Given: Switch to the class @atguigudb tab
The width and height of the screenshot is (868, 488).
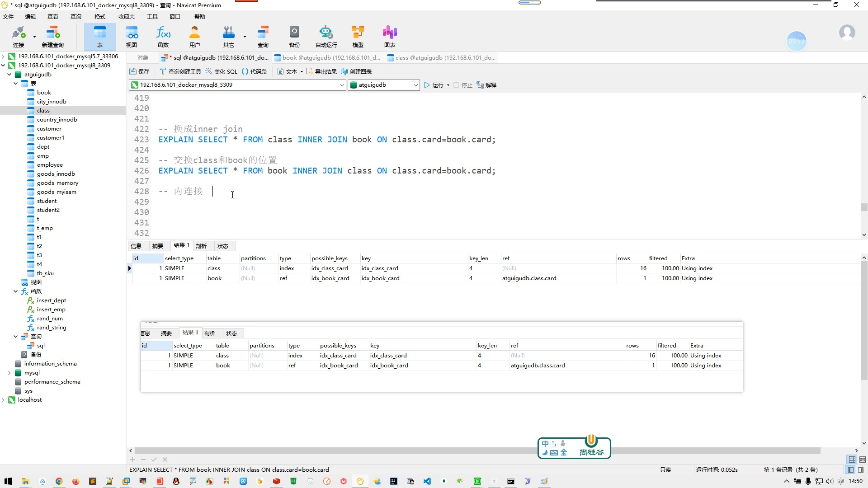Looking at the screenshot, I should tap(441, 58).
